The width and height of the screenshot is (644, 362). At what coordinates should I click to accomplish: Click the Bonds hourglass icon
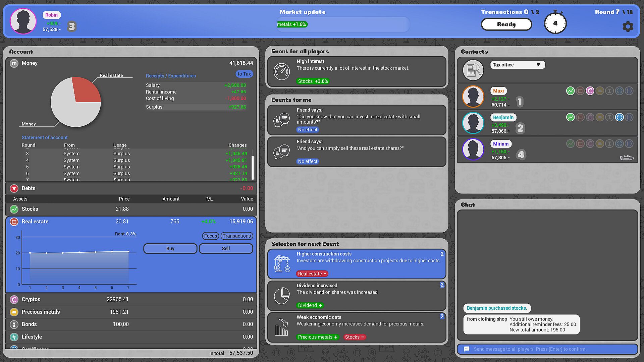coord(14,324)
